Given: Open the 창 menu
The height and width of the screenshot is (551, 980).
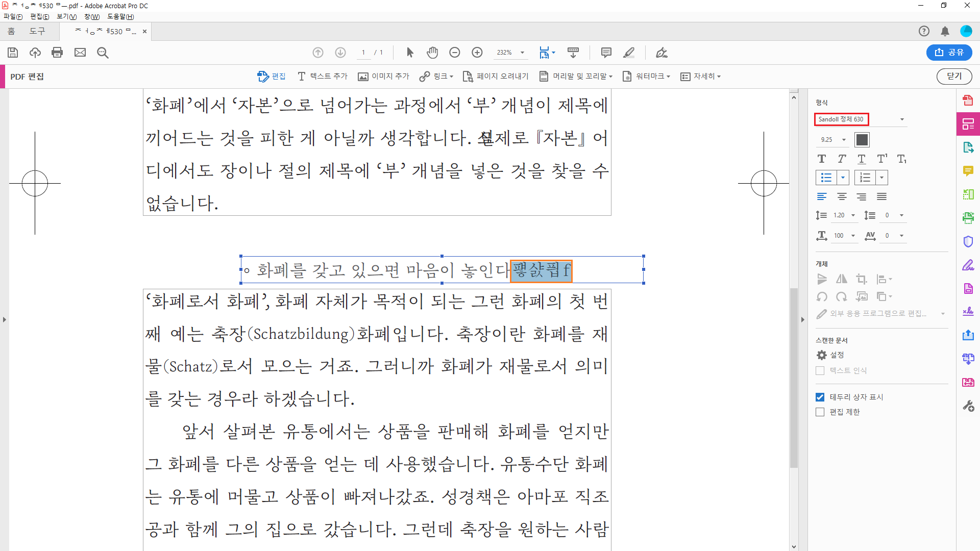Looking at the screenshot, I should tap(92, 17).
